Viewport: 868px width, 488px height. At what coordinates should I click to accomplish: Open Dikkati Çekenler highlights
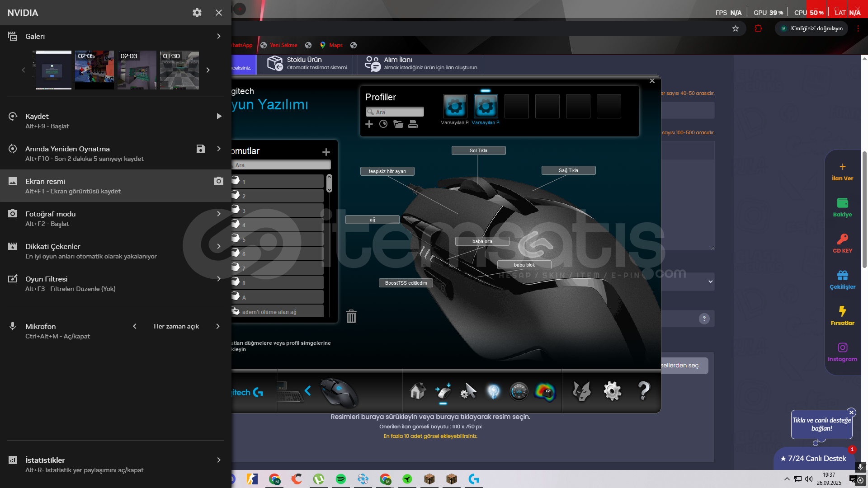tap(116, 251)
